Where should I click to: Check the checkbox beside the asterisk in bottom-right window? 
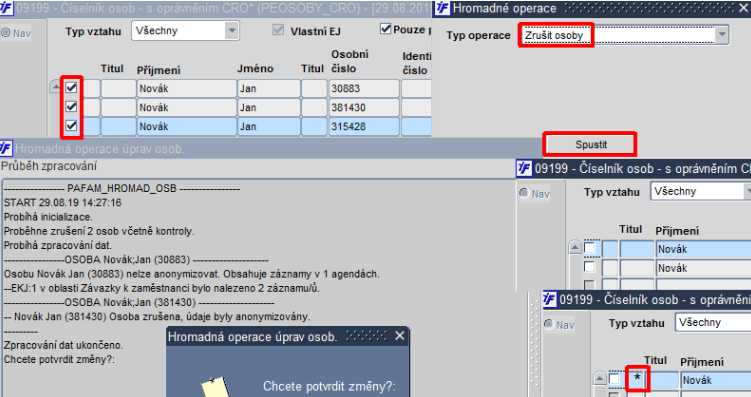click(614, 379)
